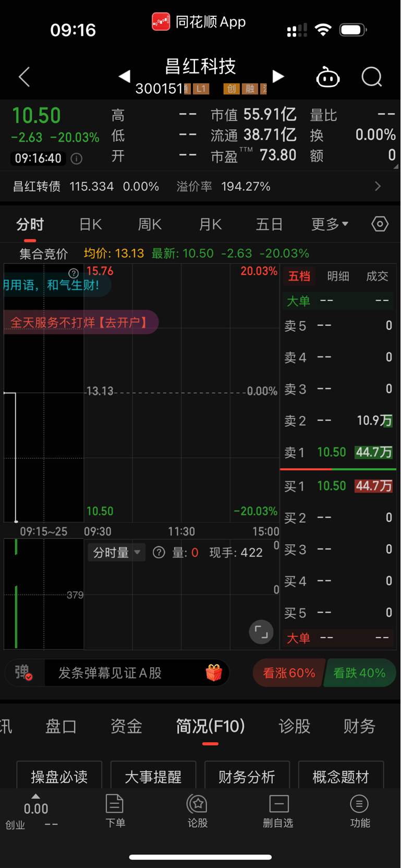Tap the 市盈TTM 73.80 value
The height and width of the screenshot is (868, 401).
pyautogui.click(x=278, y=155)
